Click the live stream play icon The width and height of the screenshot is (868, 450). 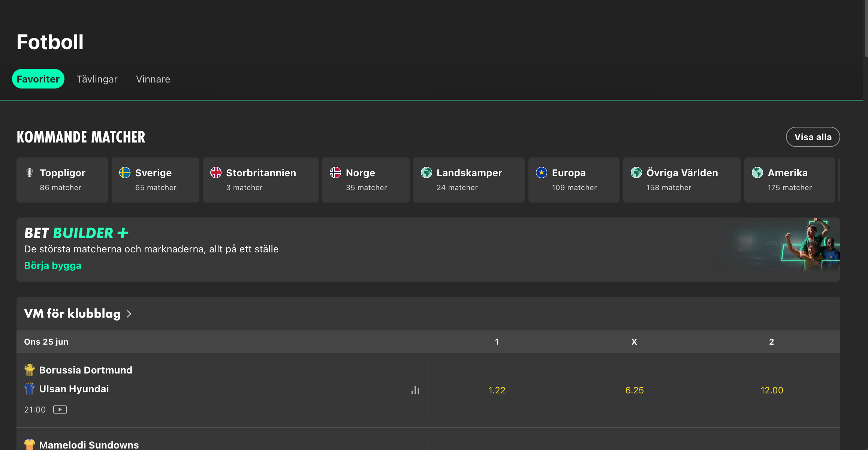coord(60,409)
